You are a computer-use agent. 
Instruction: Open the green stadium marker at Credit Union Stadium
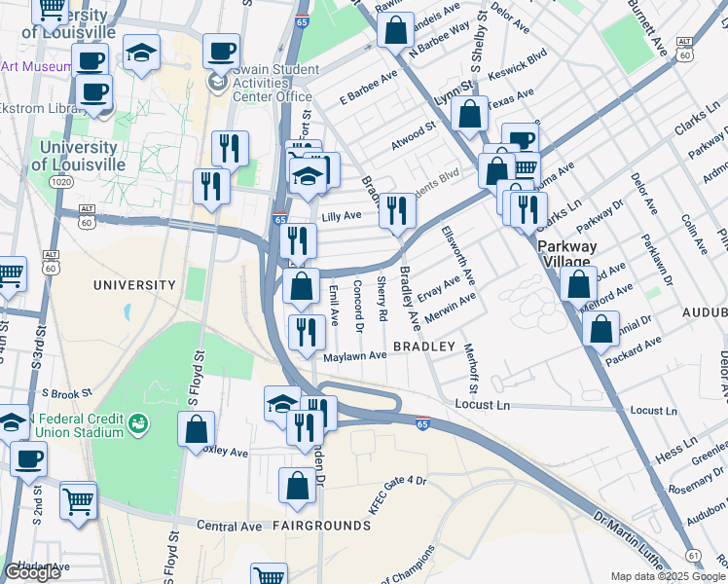coord(140,422)
